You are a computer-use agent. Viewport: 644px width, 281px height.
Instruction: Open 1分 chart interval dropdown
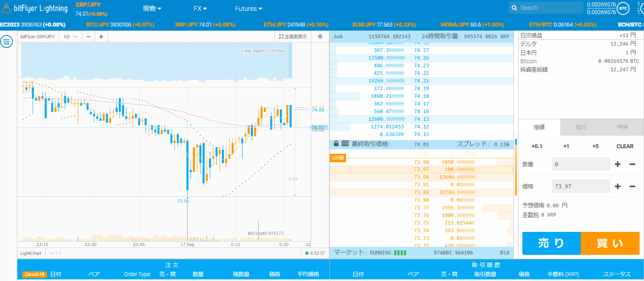coord(70,37)
